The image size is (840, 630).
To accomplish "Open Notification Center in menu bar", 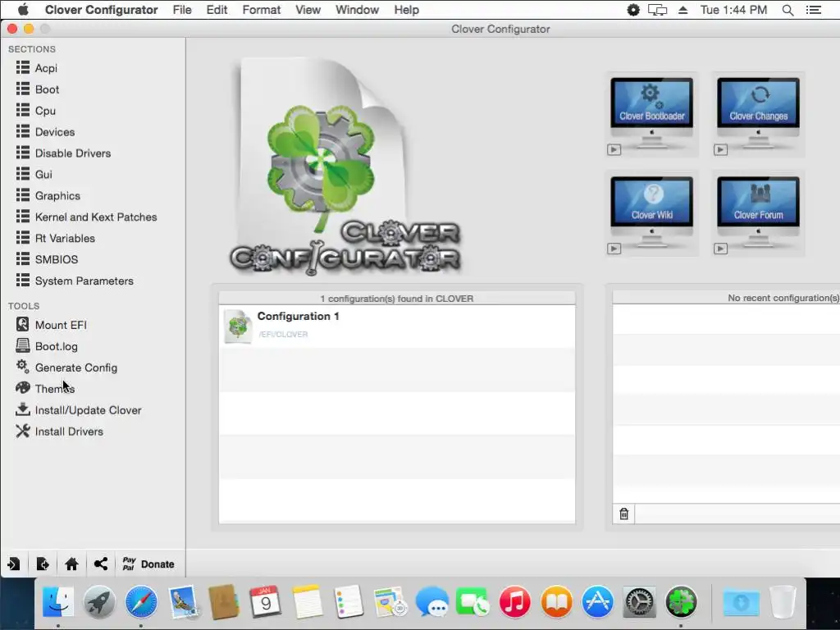I will coord(813,10).
